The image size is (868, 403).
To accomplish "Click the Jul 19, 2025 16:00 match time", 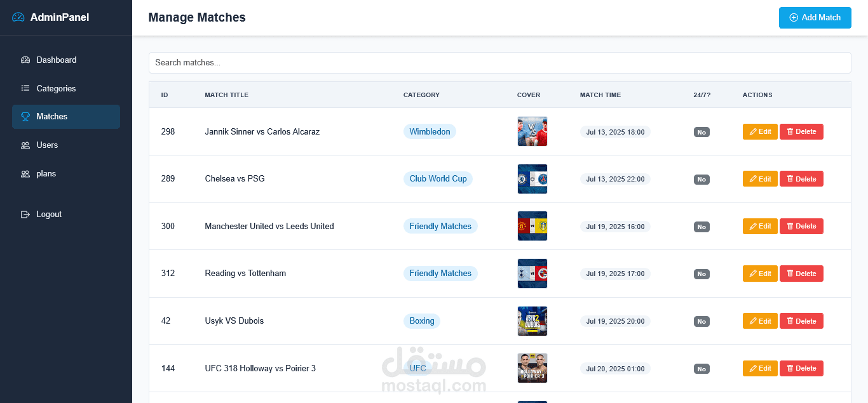I will click(615, 227).
